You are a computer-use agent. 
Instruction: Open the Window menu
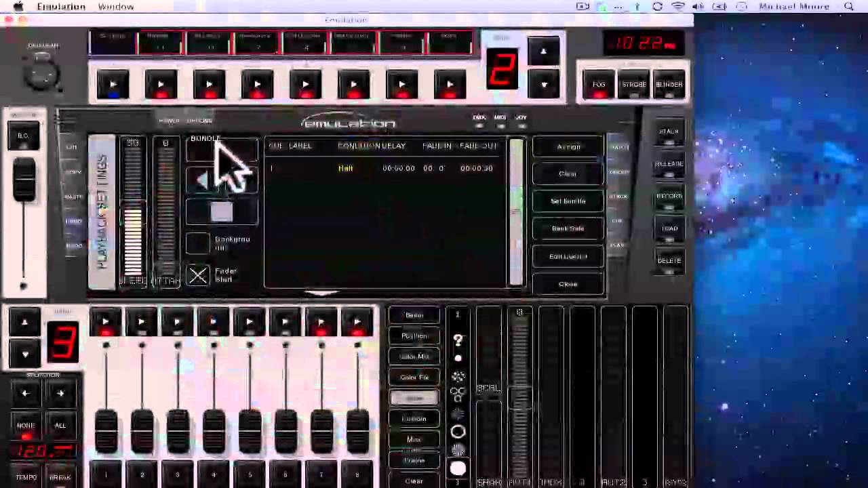[x=116, y=7]
